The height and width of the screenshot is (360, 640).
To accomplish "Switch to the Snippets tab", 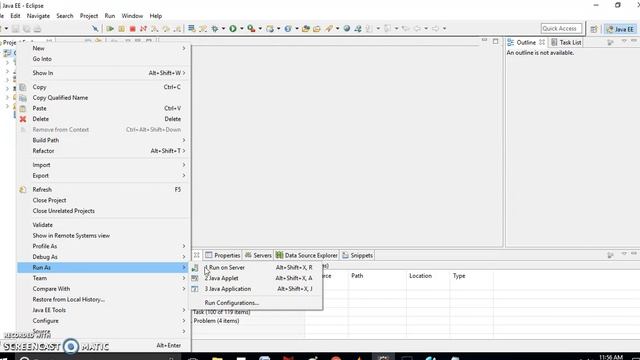I will [357, 255].
